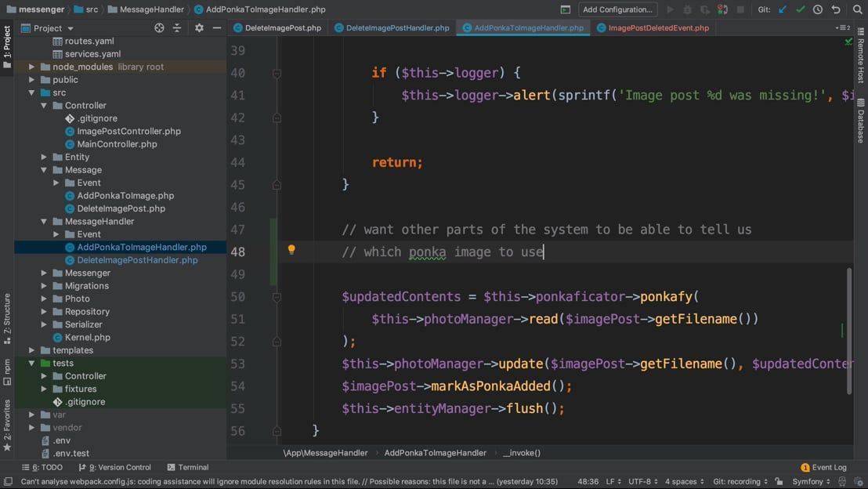The image size is (868, 489).
Task: Expand the Entity folder
Action: tap(44, 157)
